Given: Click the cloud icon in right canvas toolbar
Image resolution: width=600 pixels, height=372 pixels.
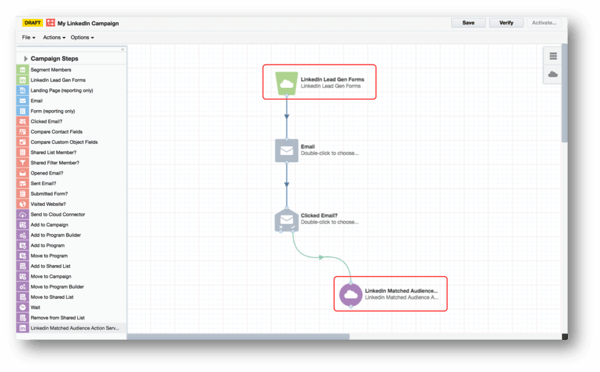Looking at the screenshot, I should click(x=553, y=74).
